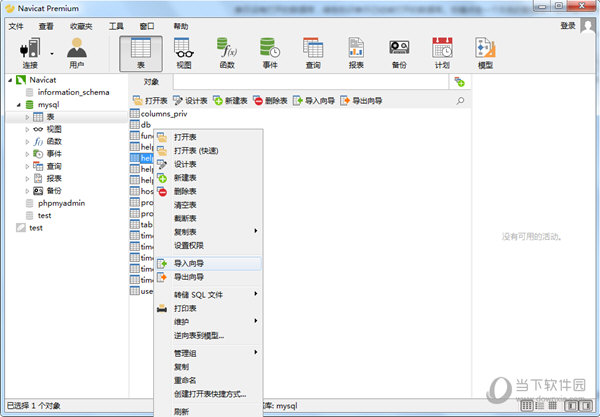Choose 清空表 from the context menu
The width and height of the screenshot is (600, 417).
209,205
